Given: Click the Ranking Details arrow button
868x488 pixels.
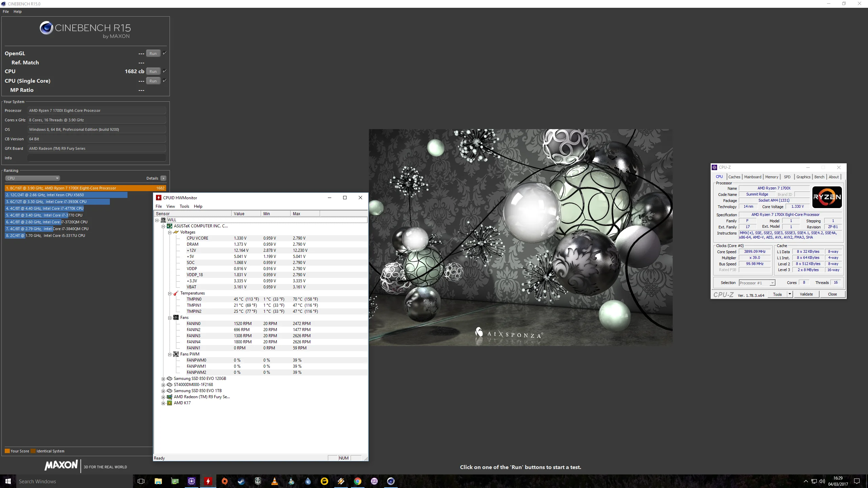Looking at the screenshot, I should 163,178.
